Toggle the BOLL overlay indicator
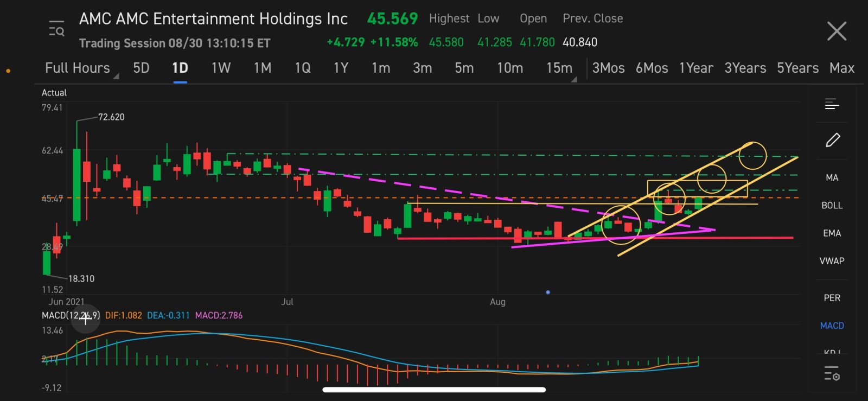The width and height of the screenshot is (868, 401). click(x=832, y=205)
